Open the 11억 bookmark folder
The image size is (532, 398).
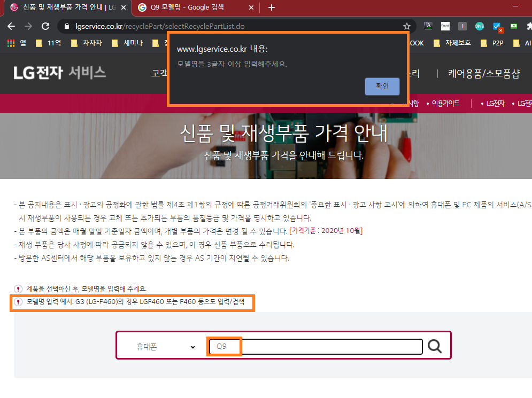pos(49,43)
